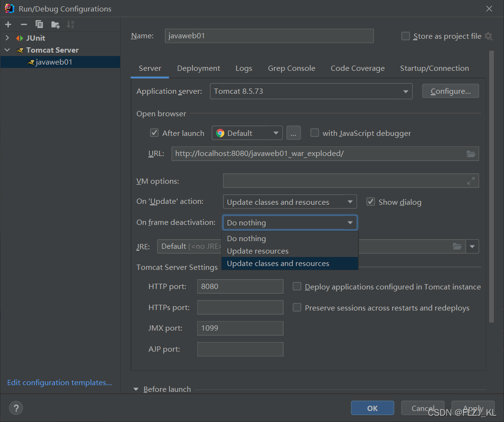The width and height of the screenshot is (504, 422).
Task: Collapse the Tomcat Server tree node
Action: click(7, 50)
